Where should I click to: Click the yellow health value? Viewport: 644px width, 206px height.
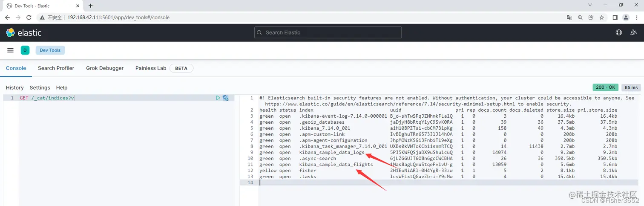(268, 170)
